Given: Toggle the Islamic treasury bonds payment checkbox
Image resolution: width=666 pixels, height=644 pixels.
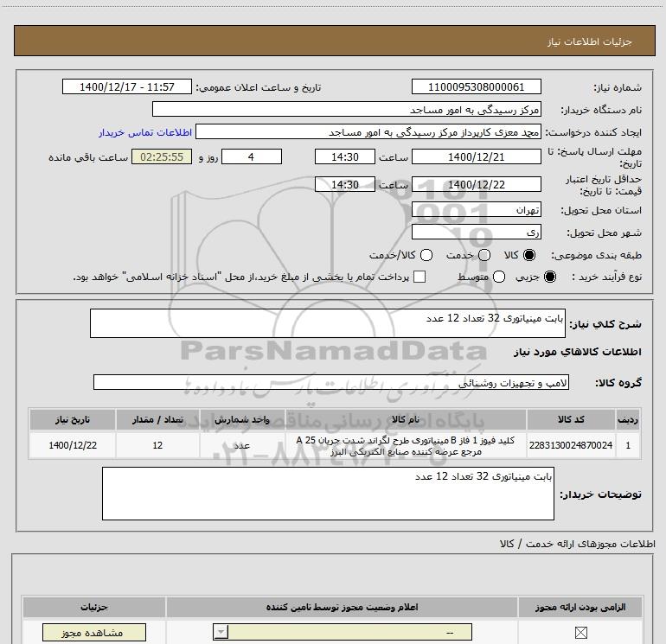Looking at the screenshot, I should pos(419,277).
